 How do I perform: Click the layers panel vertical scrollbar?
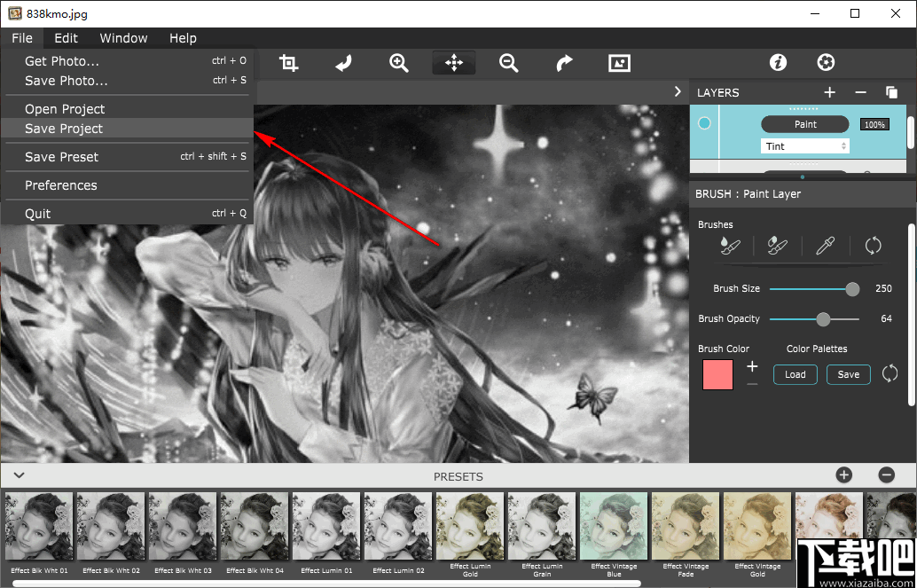pyautogui.click(x=911, y=132)
